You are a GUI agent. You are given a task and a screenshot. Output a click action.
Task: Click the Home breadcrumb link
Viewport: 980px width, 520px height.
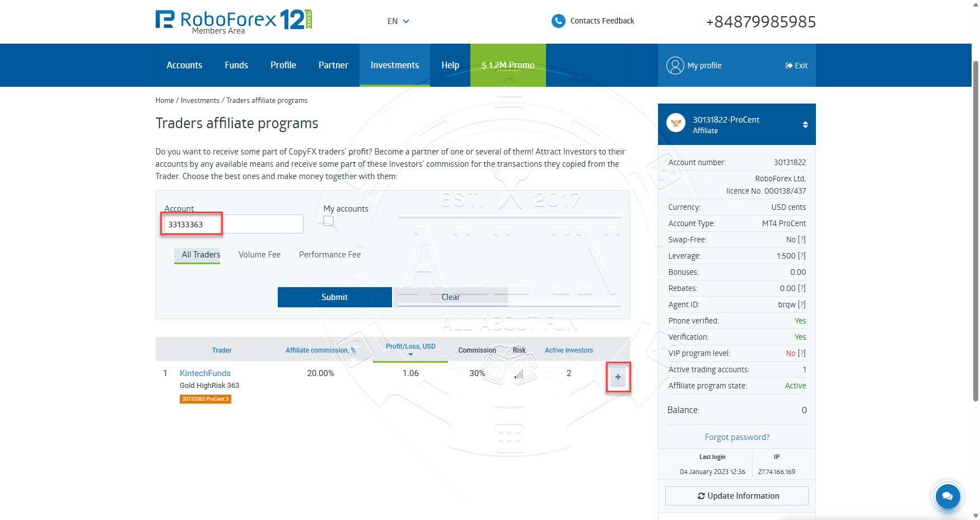click(x=165, y=101)
